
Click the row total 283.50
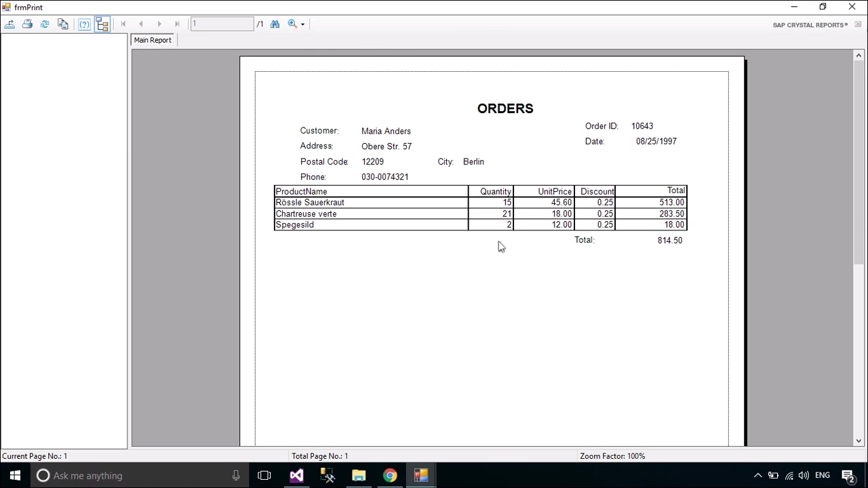pyautogui.click(x=671, y=214)
